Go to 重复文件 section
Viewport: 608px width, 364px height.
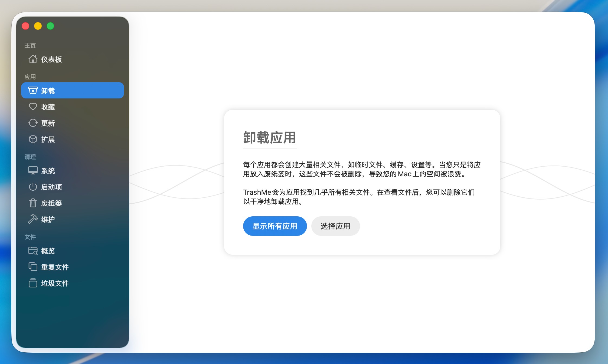pos(55,267)
